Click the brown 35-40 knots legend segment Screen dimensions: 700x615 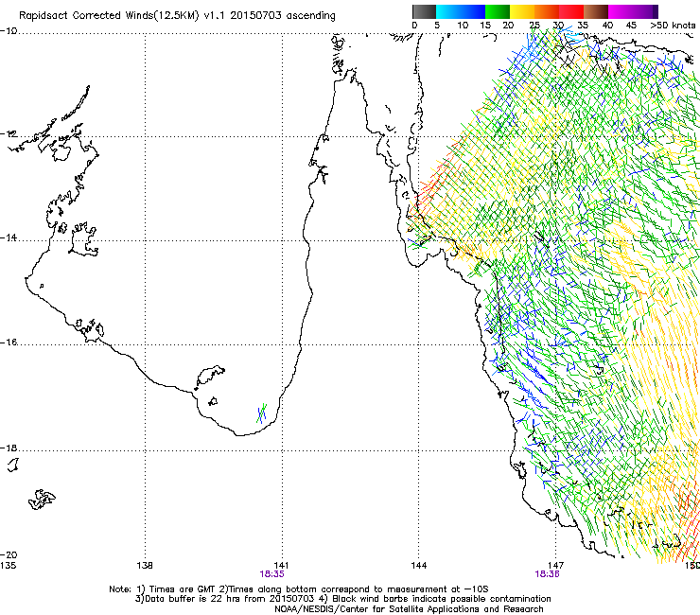coord(596,11)
